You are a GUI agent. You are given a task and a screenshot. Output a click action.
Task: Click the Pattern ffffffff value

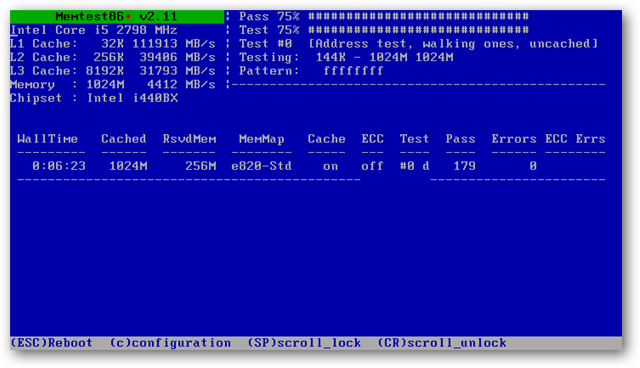[x=353, y=71]
